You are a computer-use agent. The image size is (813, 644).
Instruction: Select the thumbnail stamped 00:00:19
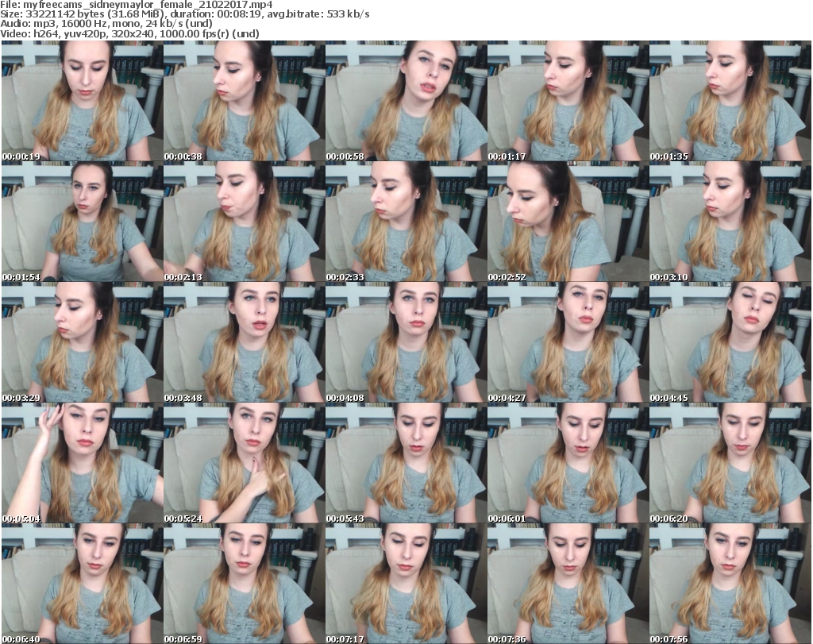pos(82,101)
